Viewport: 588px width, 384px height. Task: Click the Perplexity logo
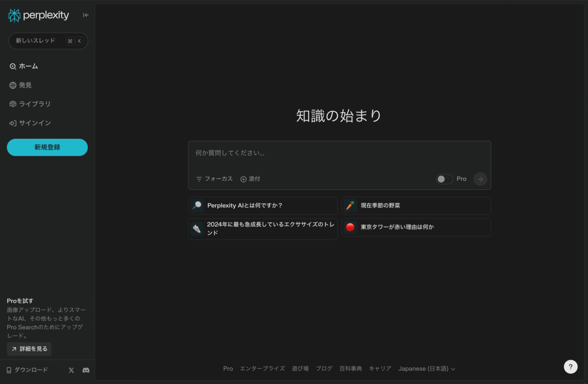[x=39, y=15]
